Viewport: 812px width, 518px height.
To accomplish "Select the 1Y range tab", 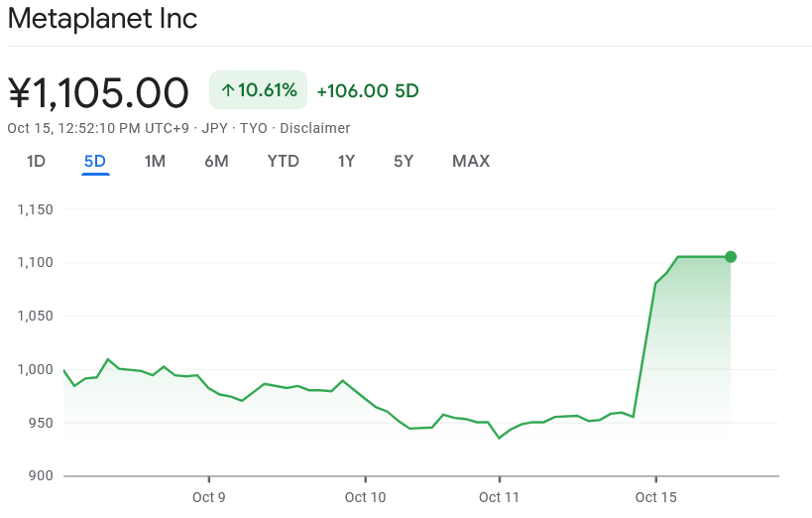I will click(346, 161).
